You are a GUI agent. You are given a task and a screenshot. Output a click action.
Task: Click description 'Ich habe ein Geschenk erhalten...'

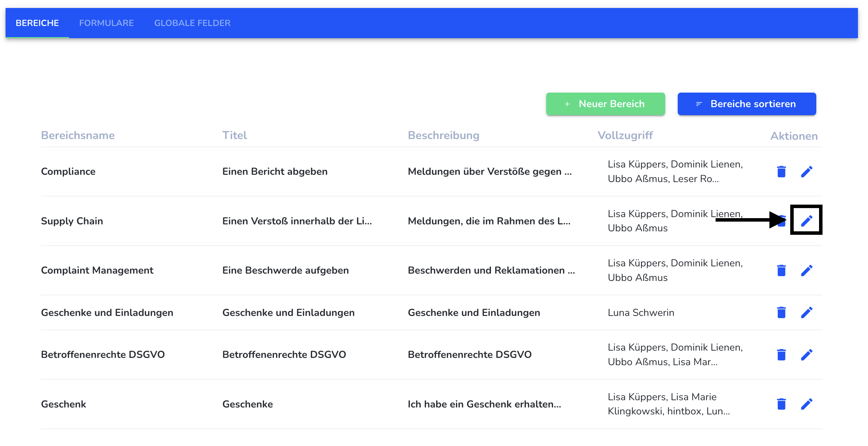[484, 404]
